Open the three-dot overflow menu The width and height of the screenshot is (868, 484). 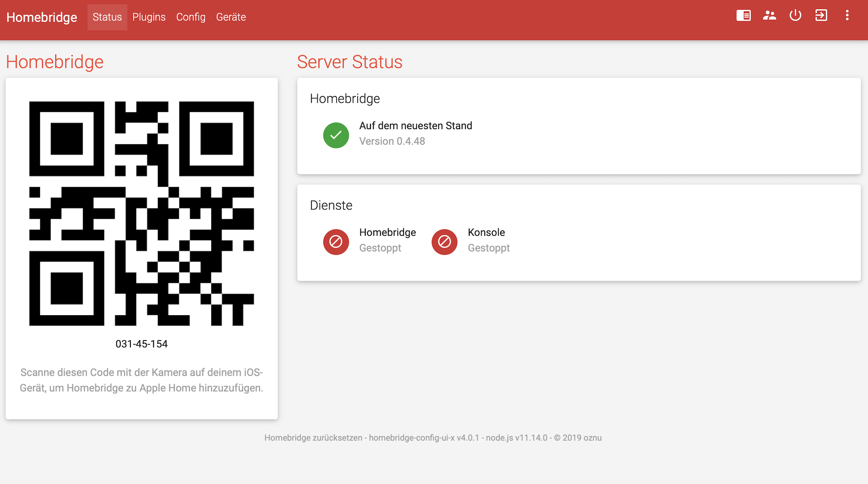(847, 16)
